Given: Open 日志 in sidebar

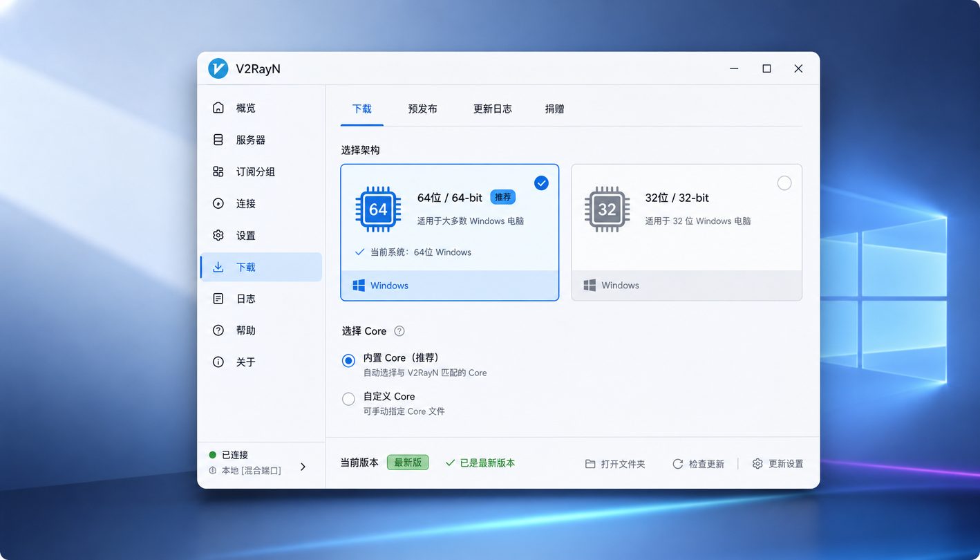Looking at the screenshot, I should pos(261,299).
